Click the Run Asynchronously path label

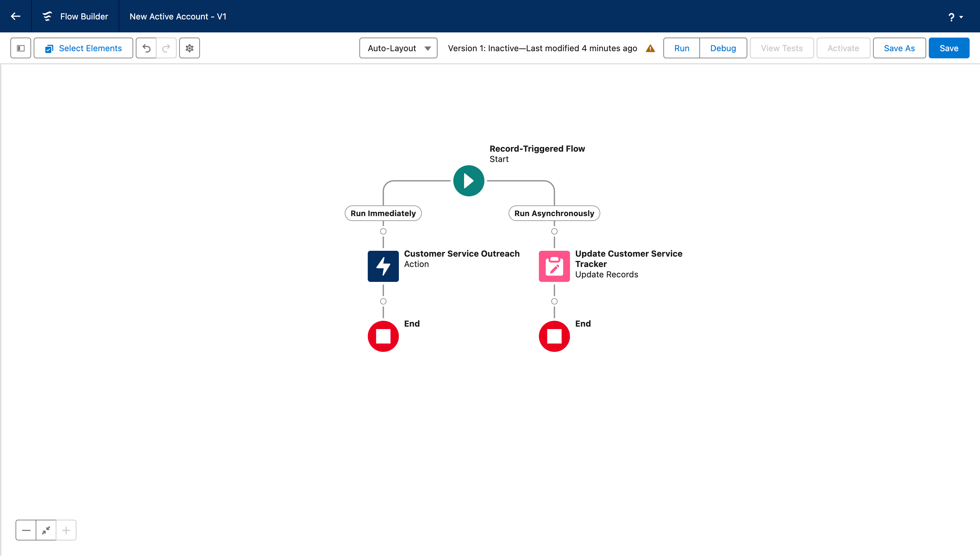[554, 213]
